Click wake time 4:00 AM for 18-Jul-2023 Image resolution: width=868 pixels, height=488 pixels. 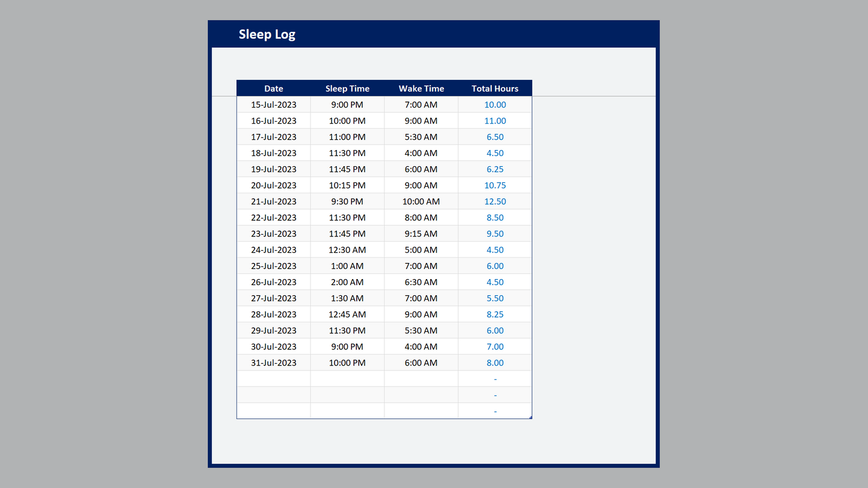(421, 153)
